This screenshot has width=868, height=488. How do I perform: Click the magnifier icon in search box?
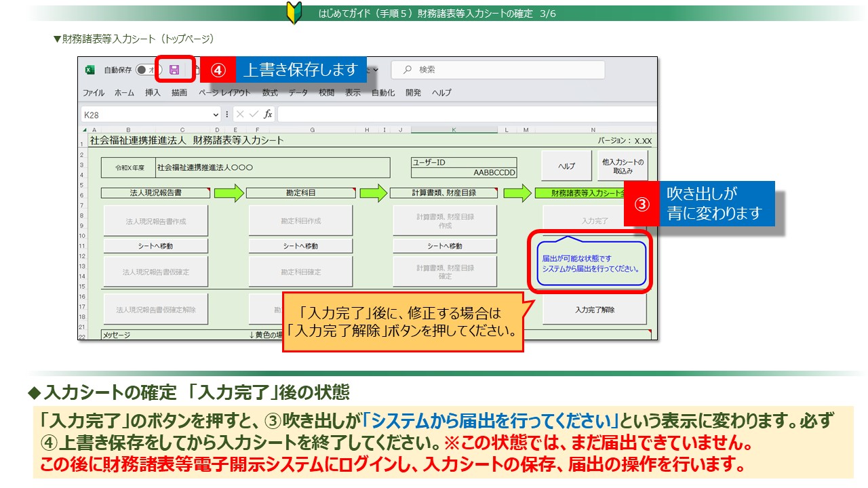[407, 70]
